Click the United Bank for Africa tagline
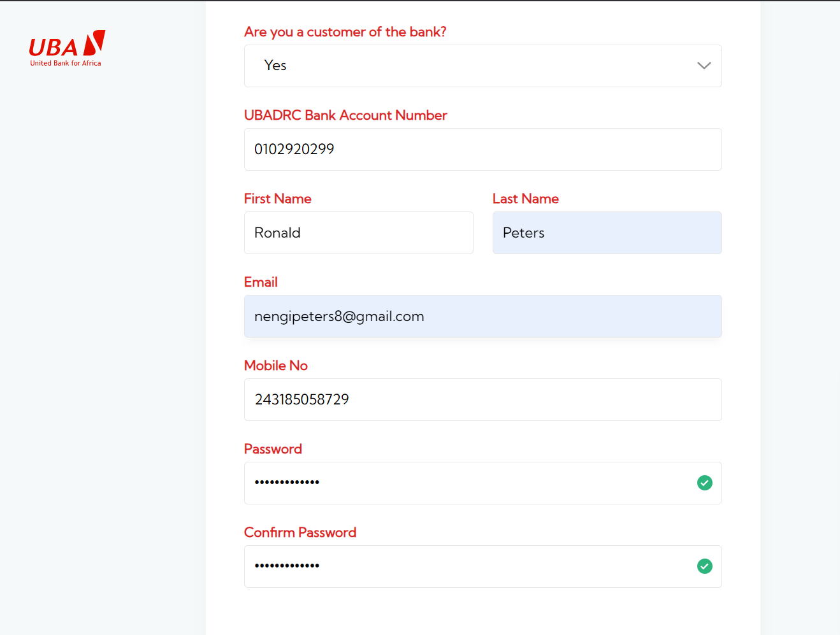Screen dimensions: 840x635 [x=66, y=63]
